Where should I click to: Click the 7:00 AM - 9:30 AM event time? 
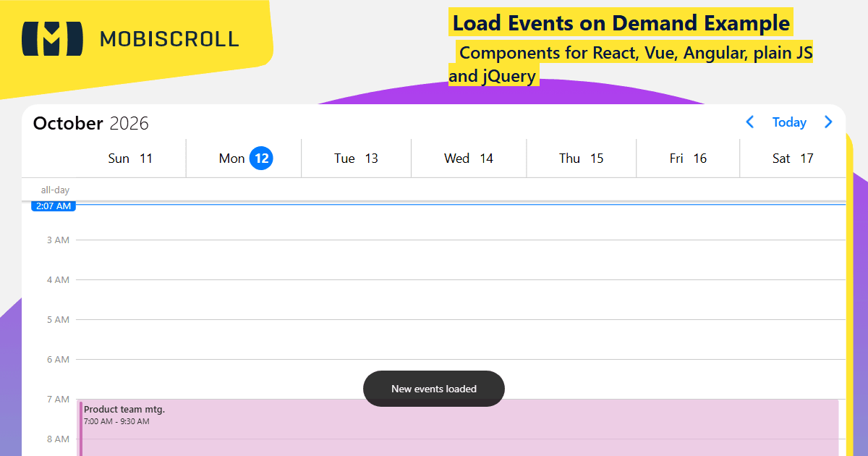coord(116,421)
